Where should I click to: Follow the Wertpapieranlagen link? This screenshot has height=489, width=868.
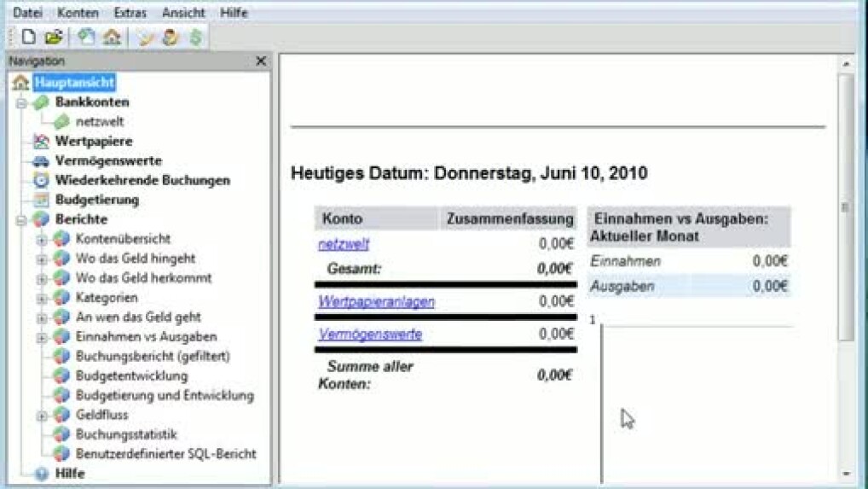pyautogui.click(x=376, y=302)
